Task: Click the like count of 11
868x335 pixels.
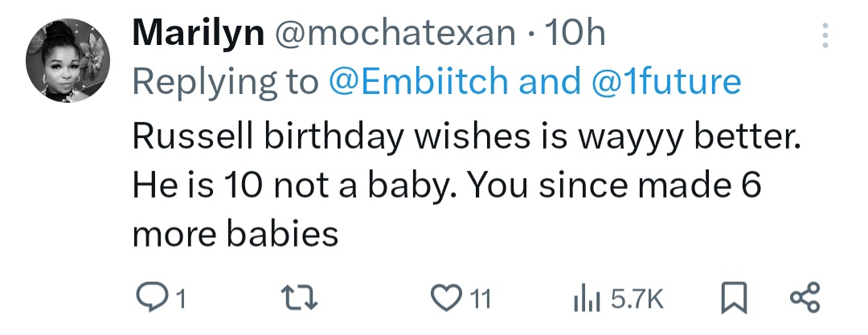Action: pyautogui.click(x=479, y=300)
